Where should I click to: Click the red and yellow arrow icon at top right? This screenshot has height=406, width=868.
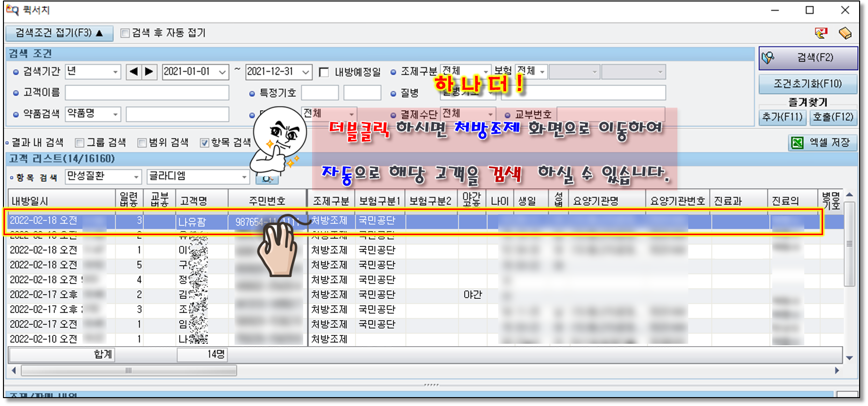821,33
